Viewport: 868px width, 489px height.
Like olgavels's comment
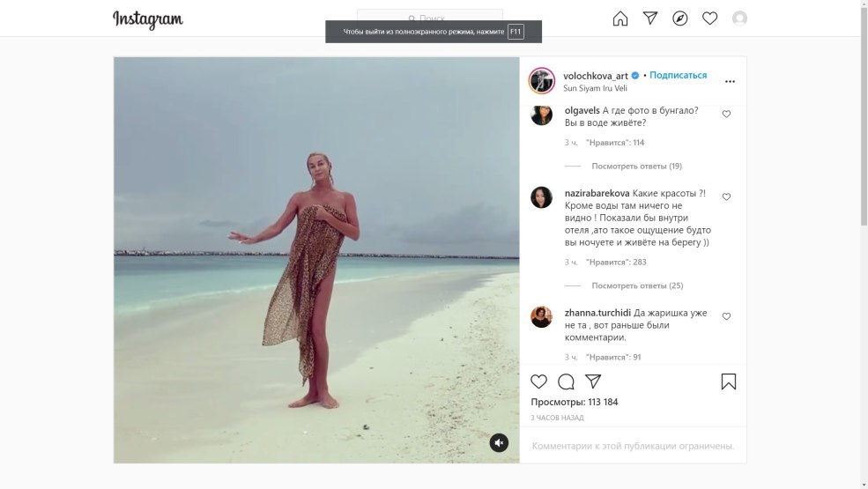click(726, 115)
